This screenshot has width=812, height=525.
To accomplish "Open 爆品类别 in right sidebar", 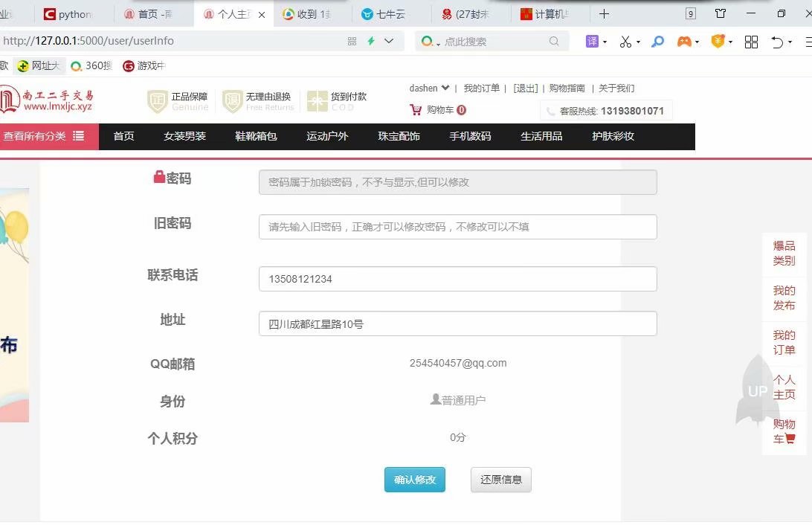I will point(784,253).
